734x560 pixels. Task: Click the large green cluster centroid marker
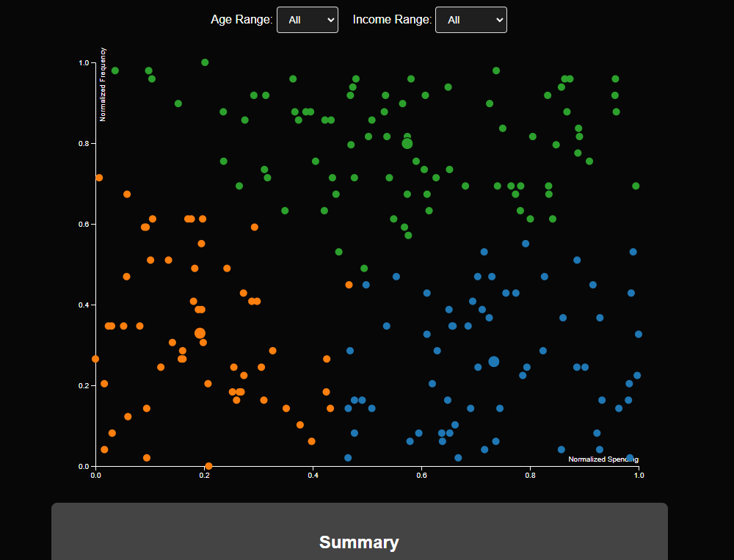(x=407, y=143)
